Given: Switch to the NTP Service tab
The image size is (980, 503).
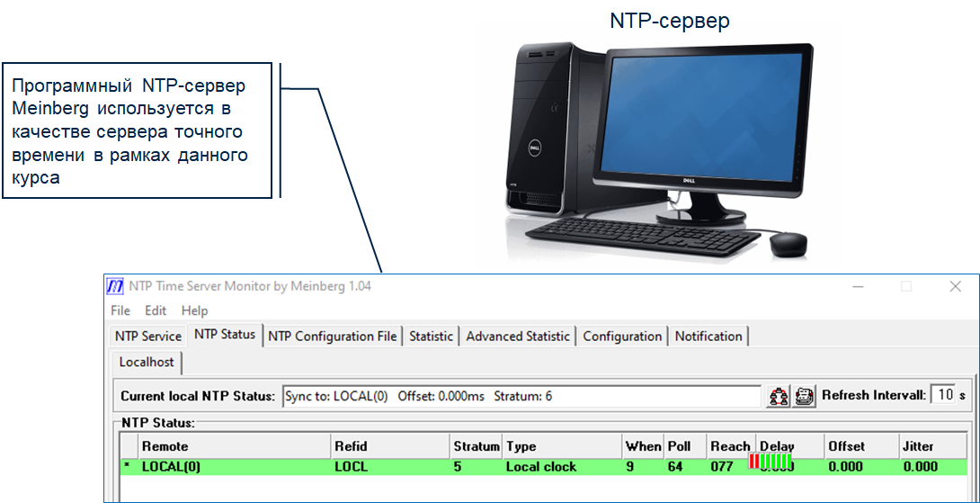Looking at the screenshot, I should click(x=148, y=337).
